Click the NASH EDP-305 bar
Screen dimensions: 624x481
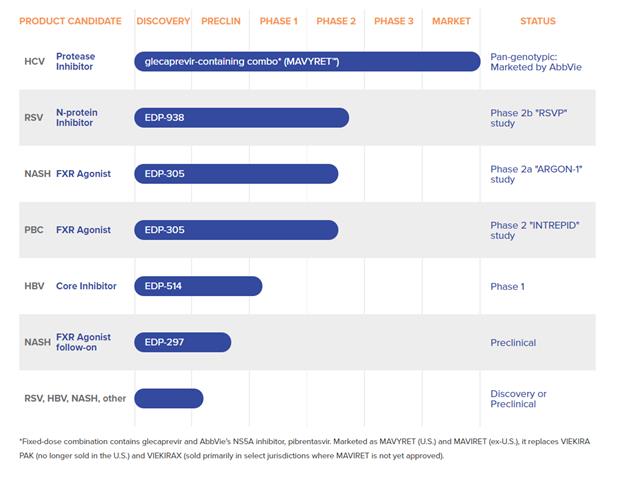click(x=236, y=174)
